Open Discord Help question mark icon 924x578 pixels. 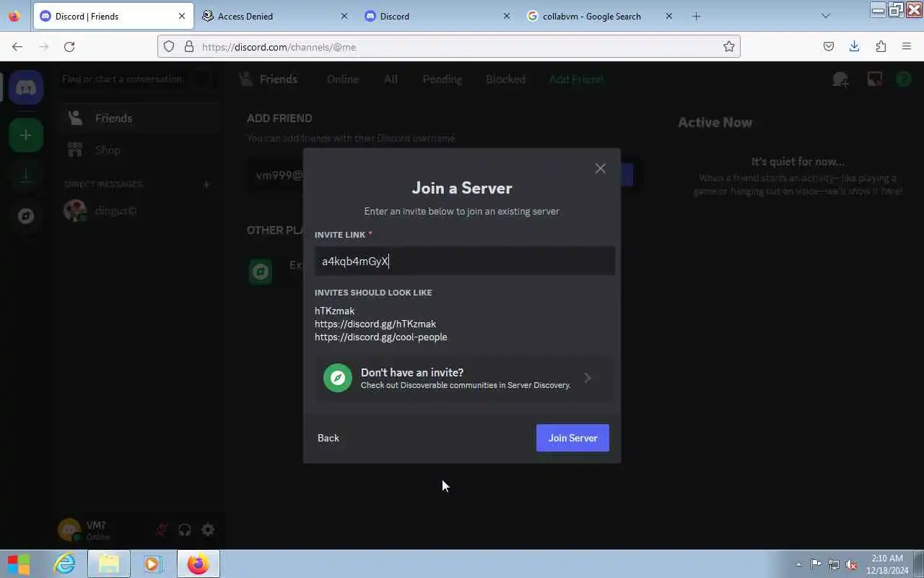[903, 79]
